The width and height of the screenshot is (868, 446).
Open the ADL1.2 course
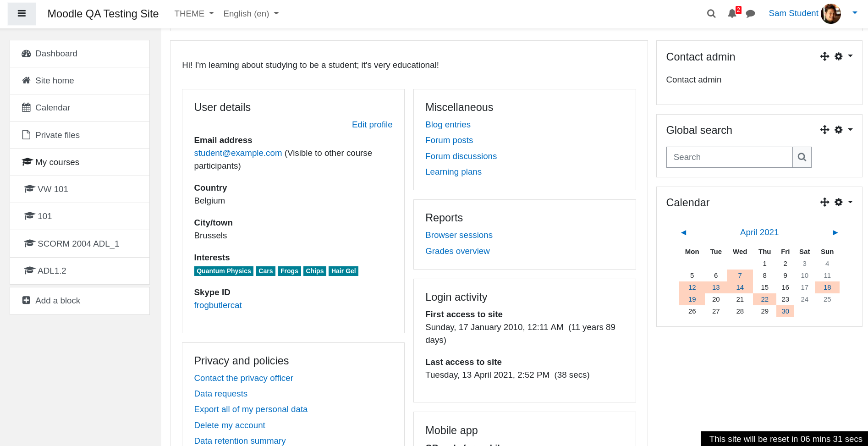[x=80, y=271]
